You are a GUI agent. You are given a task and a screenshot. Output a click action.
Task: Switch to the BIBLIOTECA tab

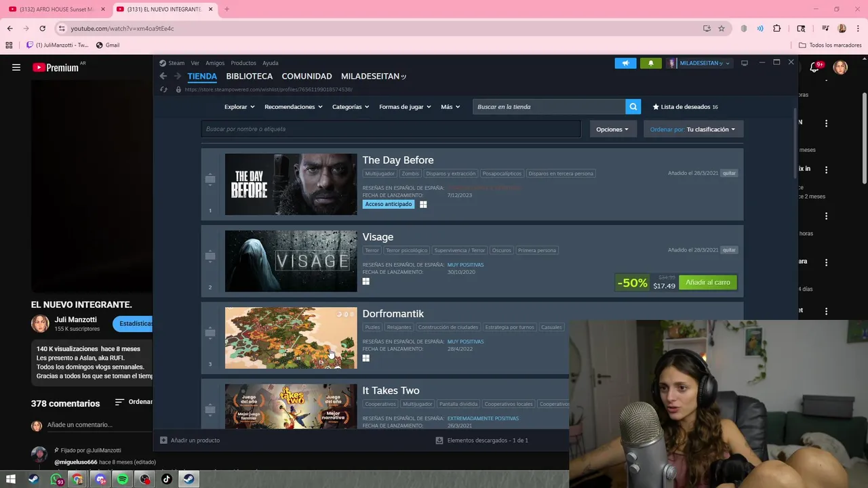point(250,77)
